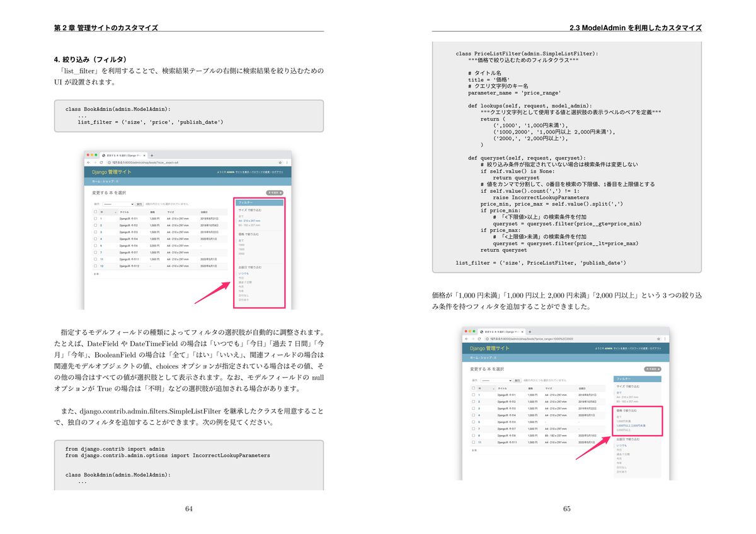Select 2000 price filter on page 64
Screen dimensions: 756x534
tap(241, 253)
